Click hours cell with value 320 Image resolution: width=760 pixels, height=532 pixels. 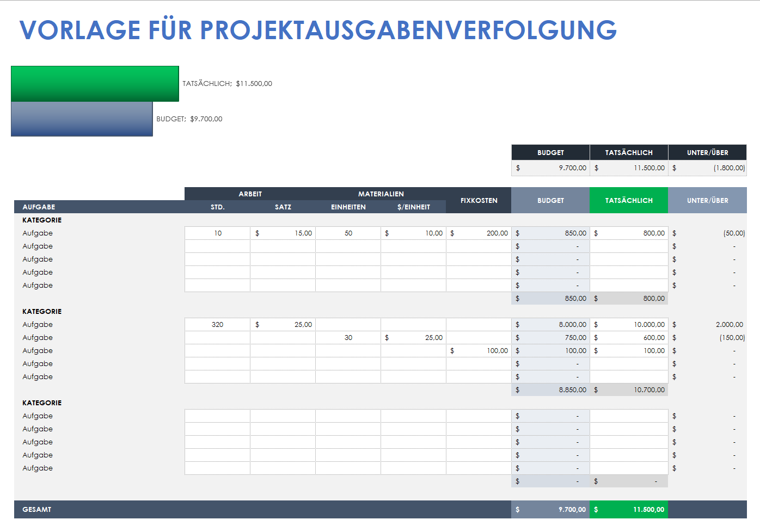tap(217, 324)
